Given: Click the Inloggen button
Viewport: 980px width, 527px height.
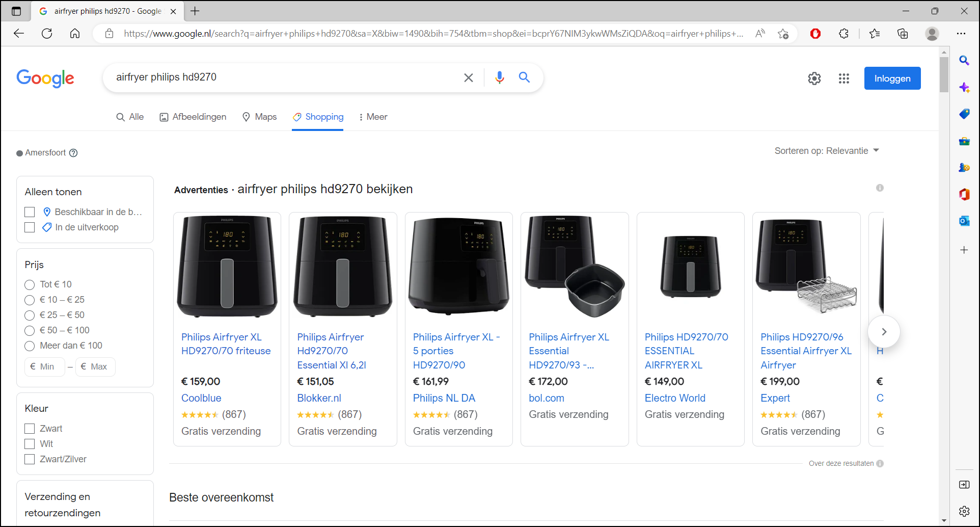Looking at the screenshot, I should pos(892,78).
